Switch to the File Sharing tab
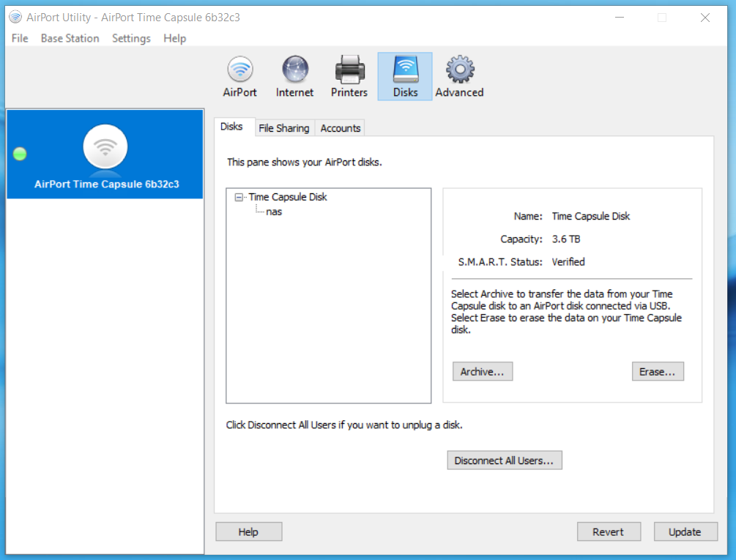Screen dimensions: 736x560 [x=284, y=128]
